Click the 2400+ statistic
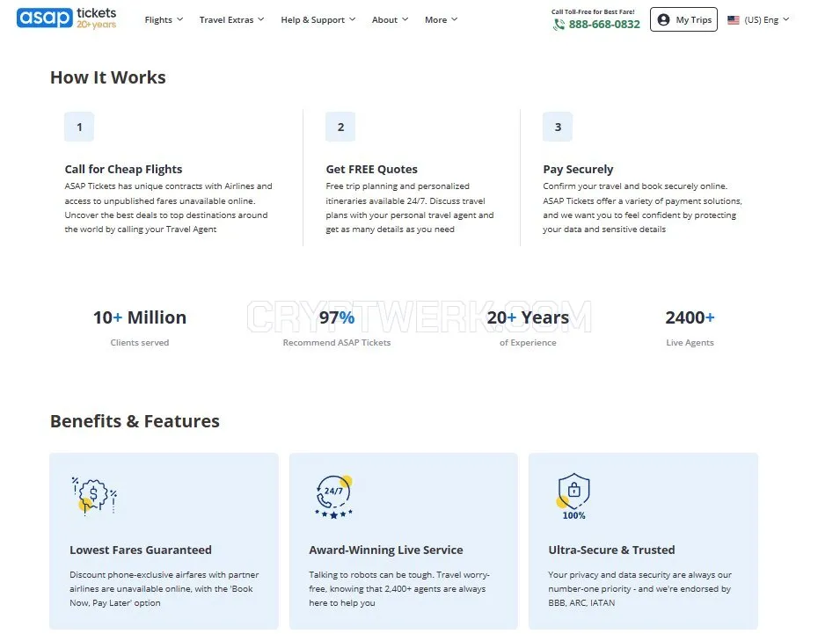Screen dimensions: 840x634 pos(690,317)
